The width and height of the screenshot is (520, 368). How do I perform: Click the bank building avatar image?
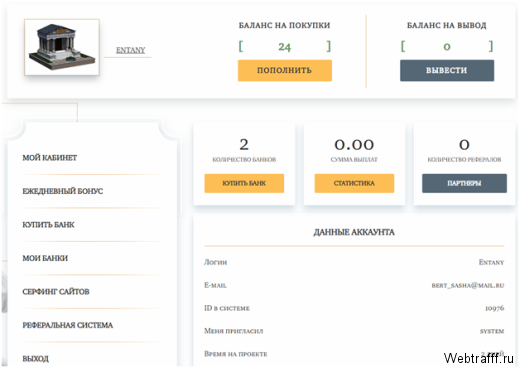point(62,47)
